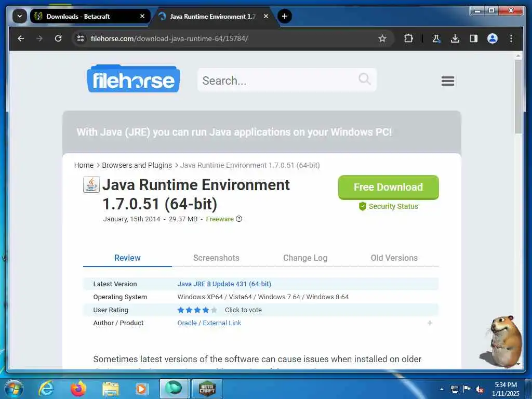Open the Old Versions tab
532x399 pixels.
394,258
